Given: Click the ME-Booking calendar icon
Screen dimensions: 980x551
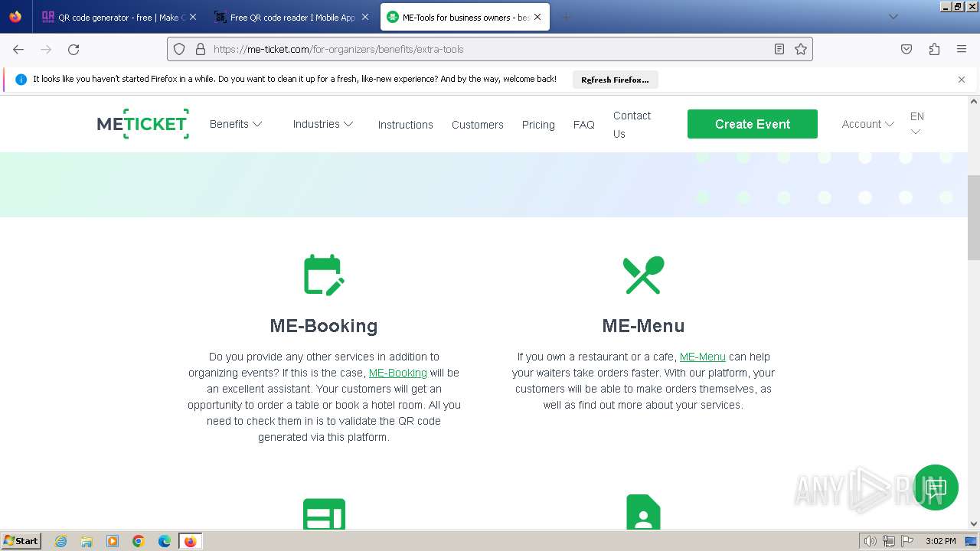Looking at the screenshot, I should point(324,275).
